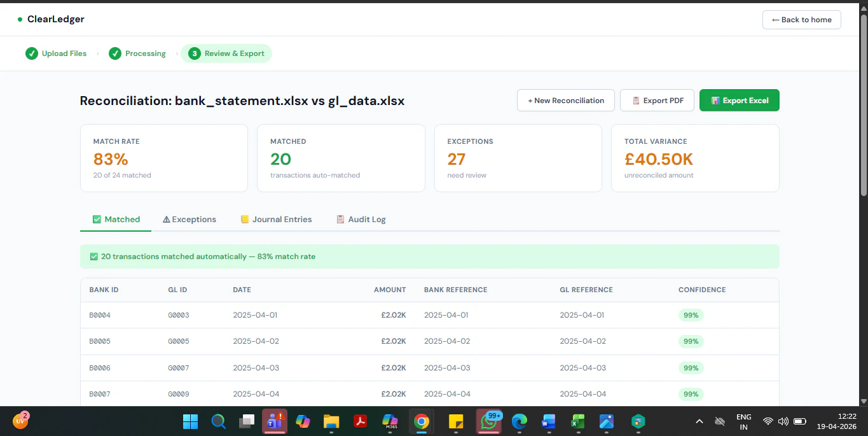Click the volume speaker tray icon

[x=783, y=421]
